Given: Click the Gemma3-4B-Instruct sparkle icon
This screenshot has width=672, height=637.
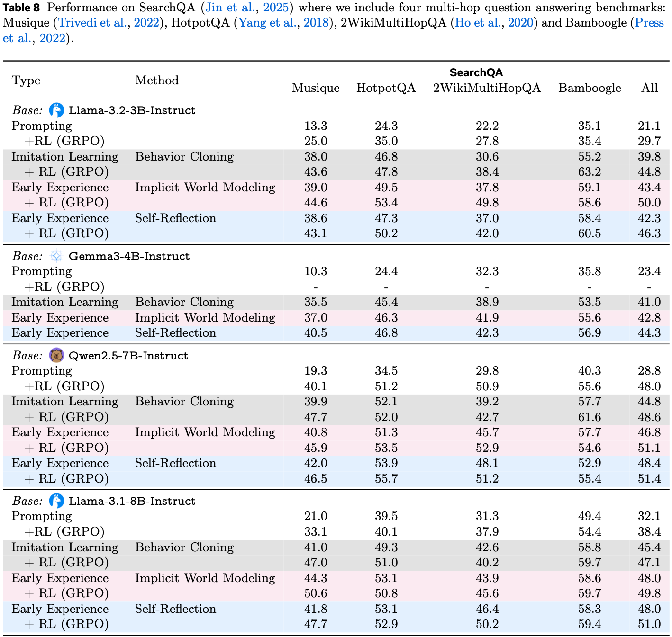Looking at the screenshot, I should pos(56,256).
